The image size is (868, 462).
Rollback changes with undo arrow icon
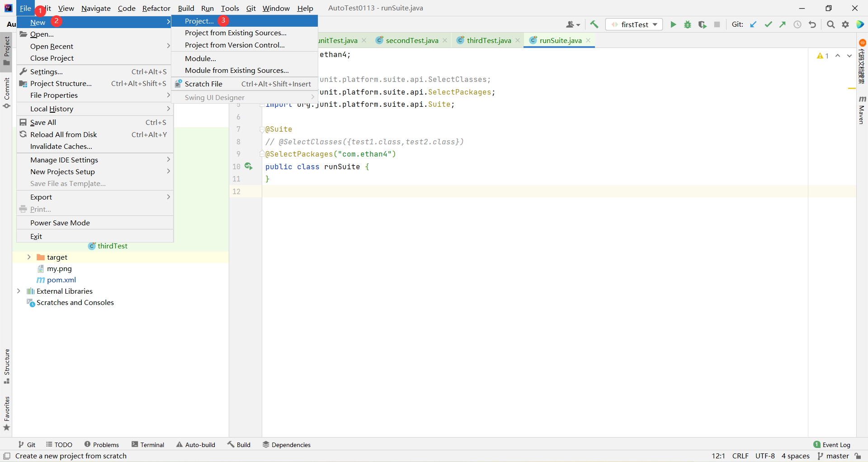812,24
